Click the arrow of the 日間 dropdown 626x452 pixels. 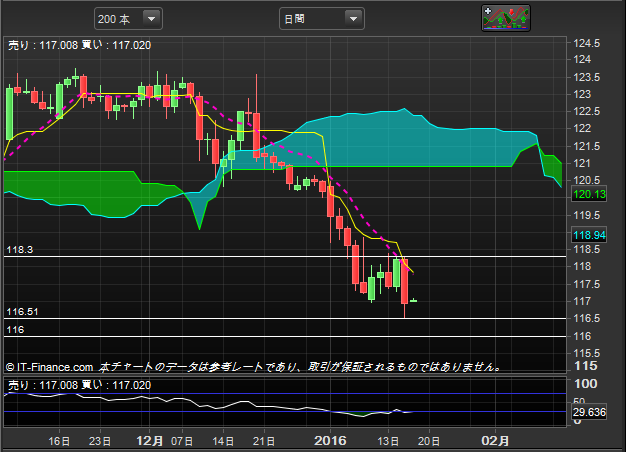point(353,19)
